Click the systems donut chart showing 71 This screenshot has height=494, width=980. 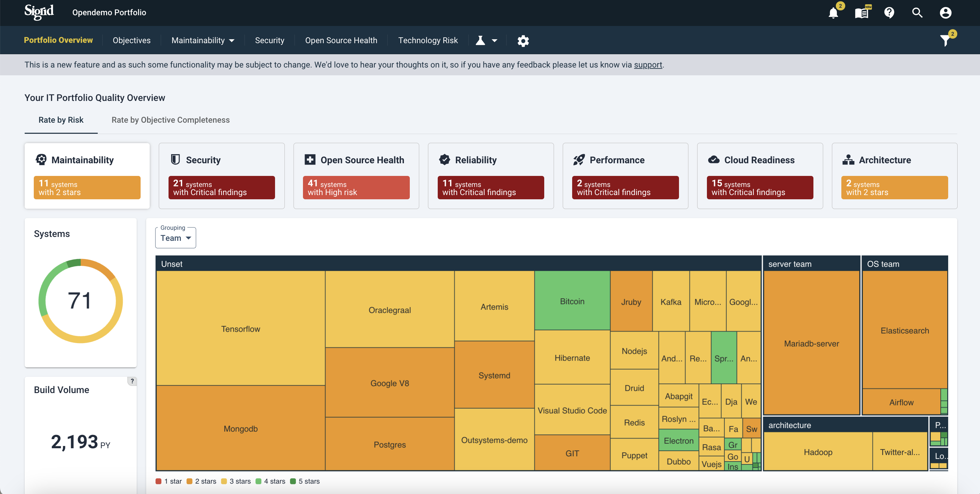pyautogui.click(x=81, y=301)
